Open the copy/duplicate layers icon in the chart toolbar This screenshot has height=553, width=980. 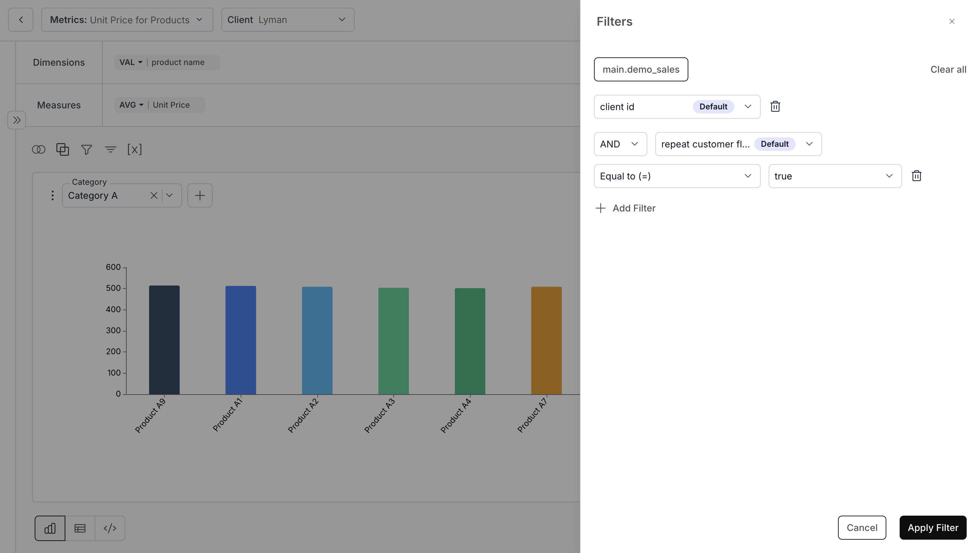(62, 149)
